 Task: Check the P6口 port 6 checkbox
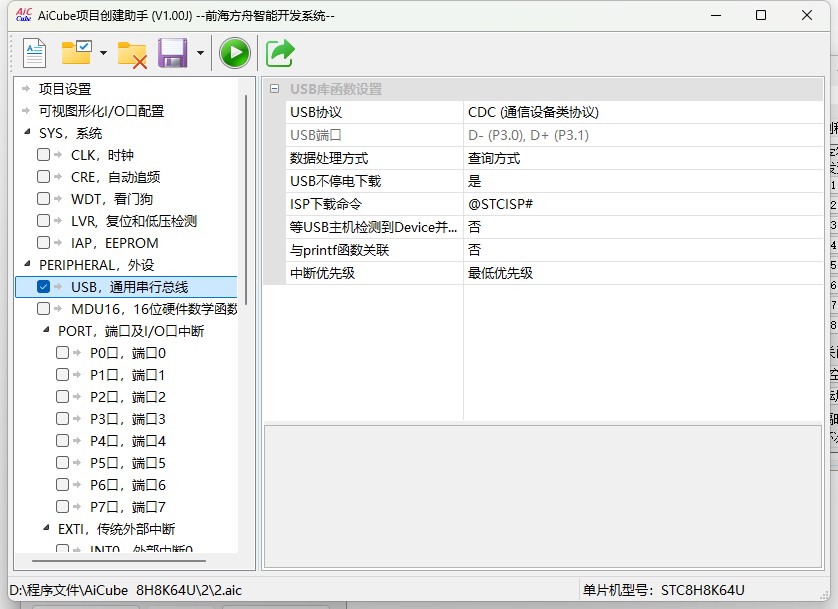(63, 484)
